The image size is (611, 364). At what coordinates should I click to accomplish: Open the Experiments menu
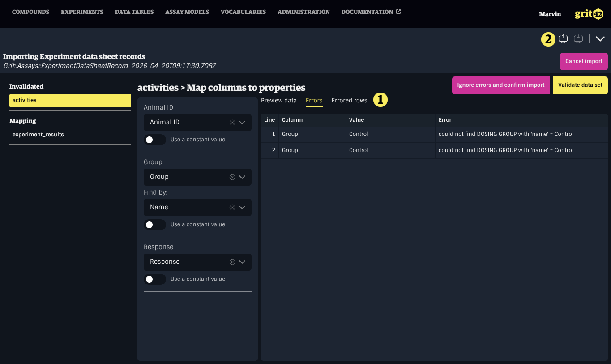tap(82, 12)
